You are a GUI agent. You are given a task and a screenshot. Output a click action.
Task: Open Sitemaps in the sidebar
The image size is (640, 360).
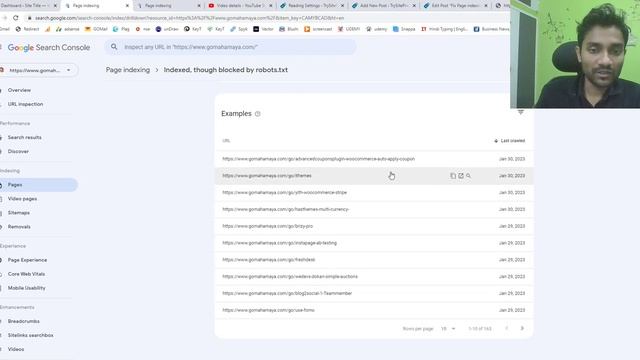click(19, 213)
